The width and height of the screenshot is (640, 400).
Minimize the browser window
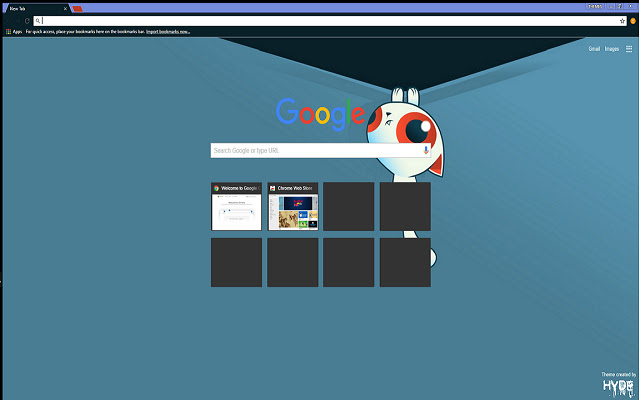point(610,6)
